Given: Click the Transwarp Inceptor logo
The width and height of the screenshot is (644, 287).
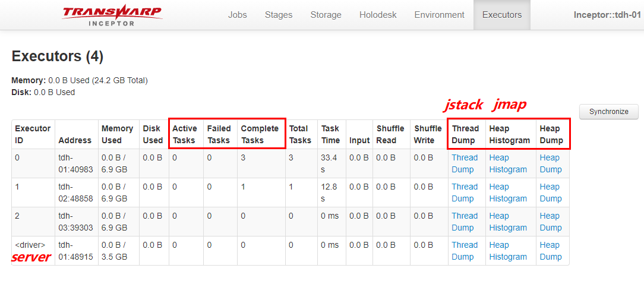Looking at the screenshot, I should (112, 15).
